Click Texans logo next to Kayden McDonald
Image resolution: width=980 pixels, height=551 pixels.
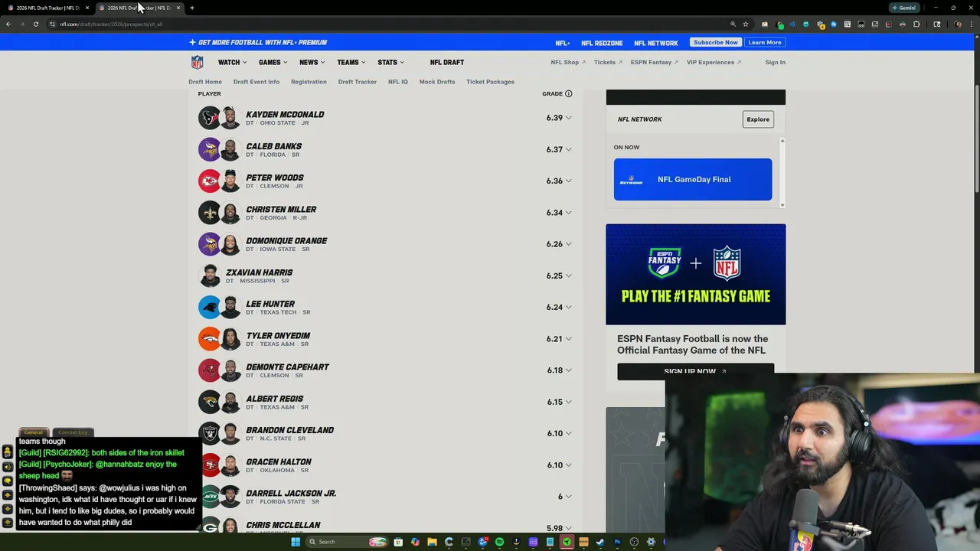(x=209, y=118)
